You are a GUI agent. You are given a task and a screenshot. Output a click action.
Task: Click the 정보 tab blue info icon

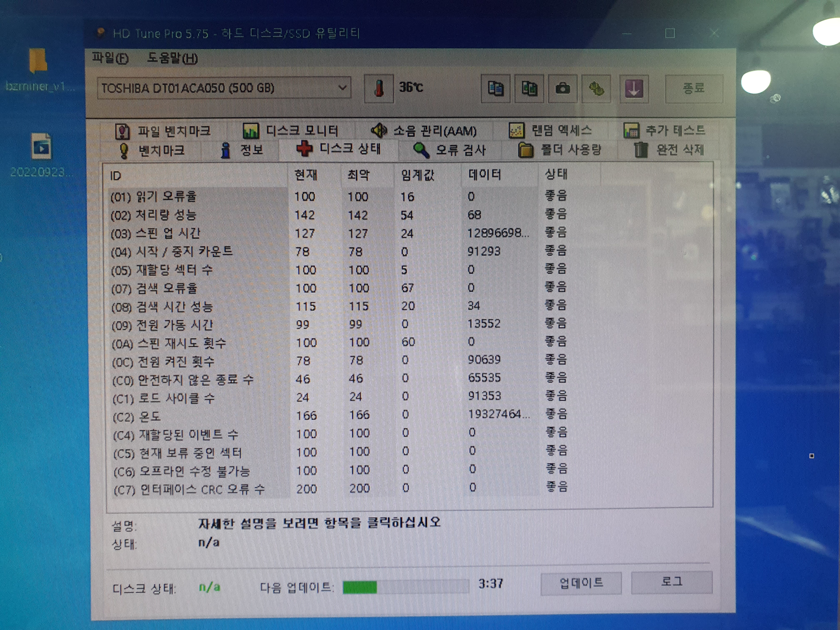pos(226,150)
